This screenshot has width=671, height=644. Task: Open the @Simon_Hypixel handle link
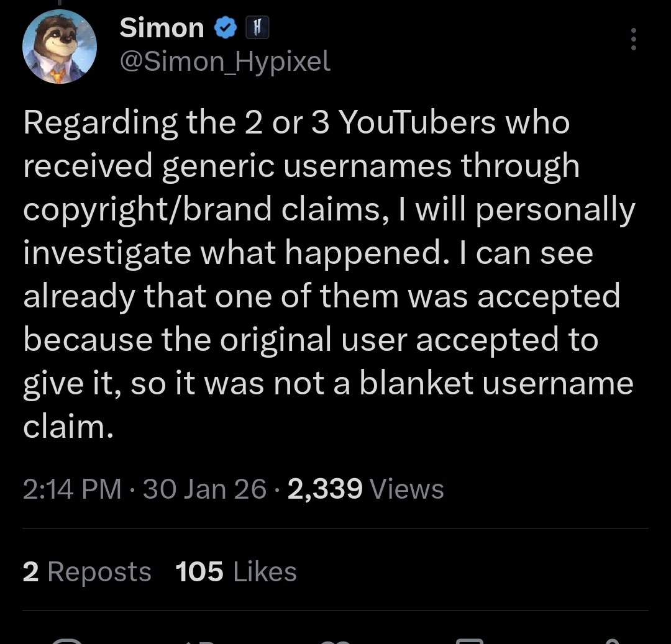pyautogui.click(x=224, y=61)
